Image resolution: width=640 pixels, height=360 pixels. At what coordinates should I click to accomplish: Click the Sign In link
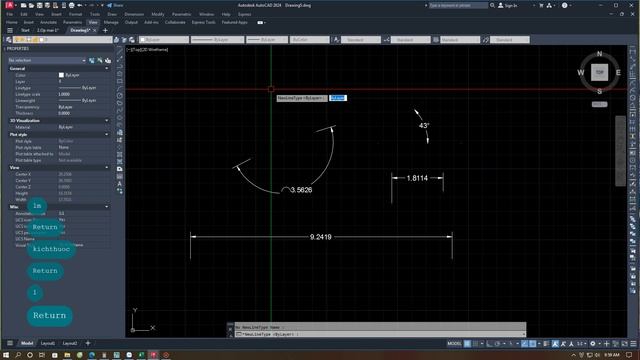pos(507,5)
